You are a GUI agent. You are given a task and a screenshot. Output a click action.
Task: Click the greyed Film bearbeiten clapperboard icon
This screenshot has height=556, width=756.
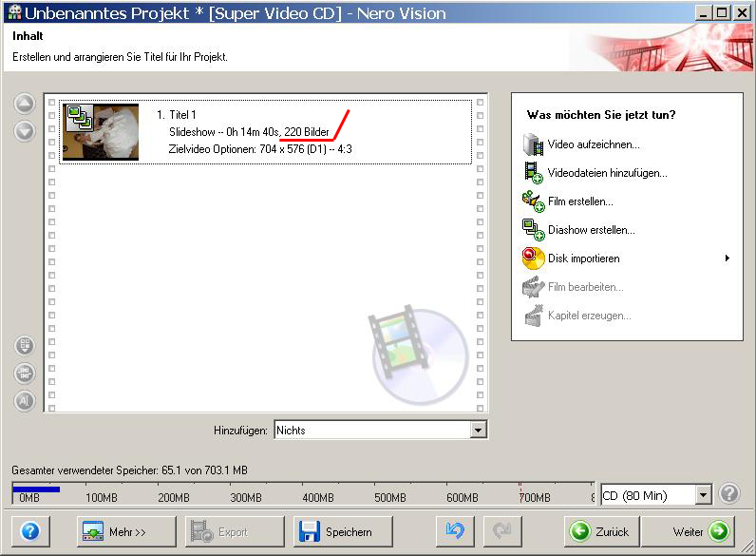pos(533,287)
